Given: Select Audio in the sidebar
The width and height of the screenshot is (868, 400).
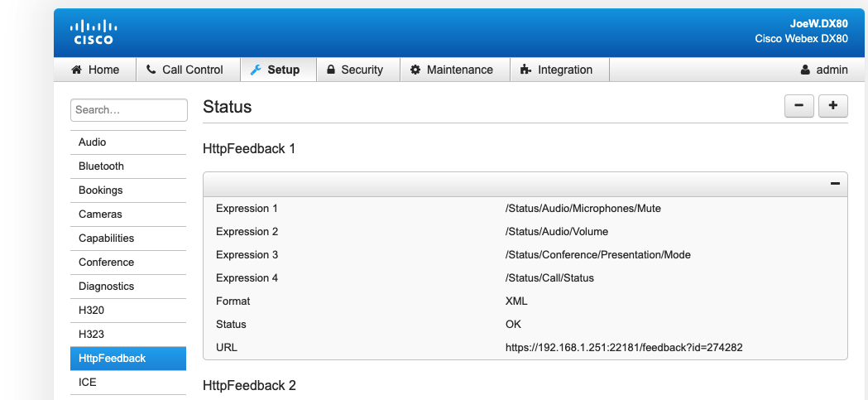Looking at the screenshot, I should [x=128, y=142].
